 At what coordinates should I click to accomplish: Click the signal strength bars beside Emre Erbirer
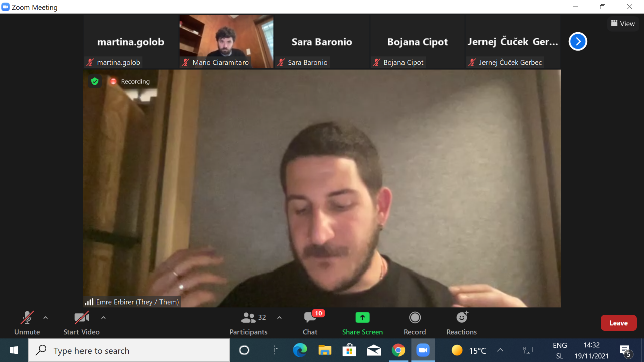pos(89,302)
